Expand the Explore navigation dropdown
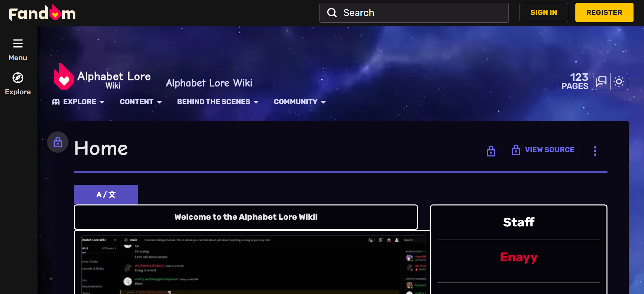This screenshot has width=644, height=294. point(78,102)
